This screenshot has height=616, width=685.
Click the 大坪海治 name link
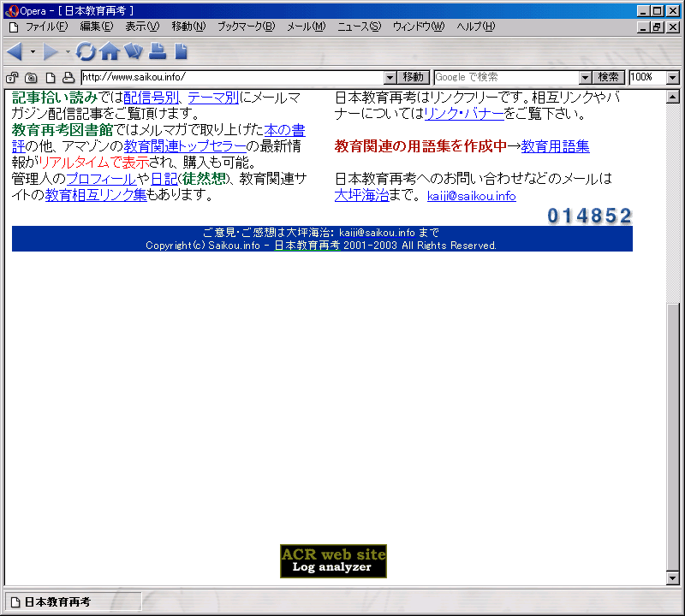[x=361, y=195]
